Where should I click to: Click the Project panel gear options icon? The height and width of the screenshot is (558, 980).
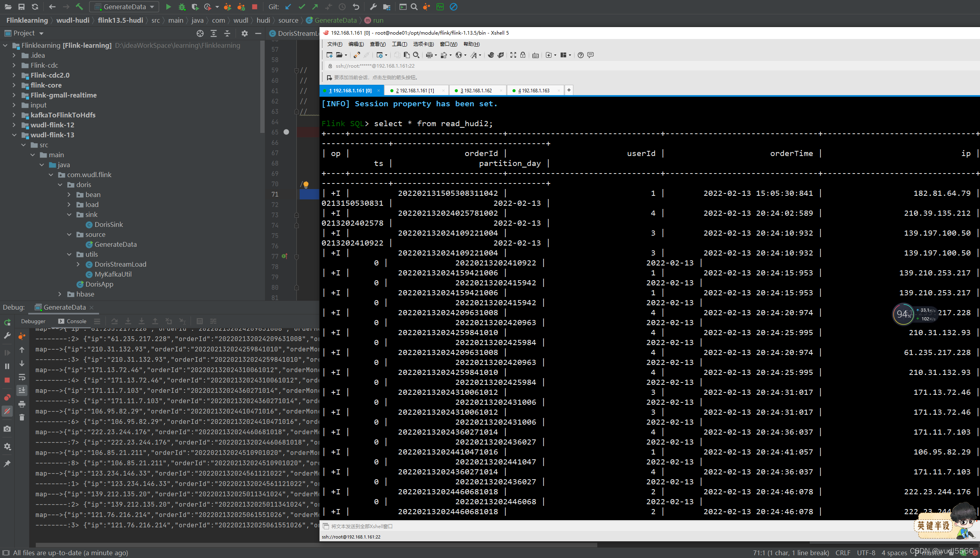[245, 33]
